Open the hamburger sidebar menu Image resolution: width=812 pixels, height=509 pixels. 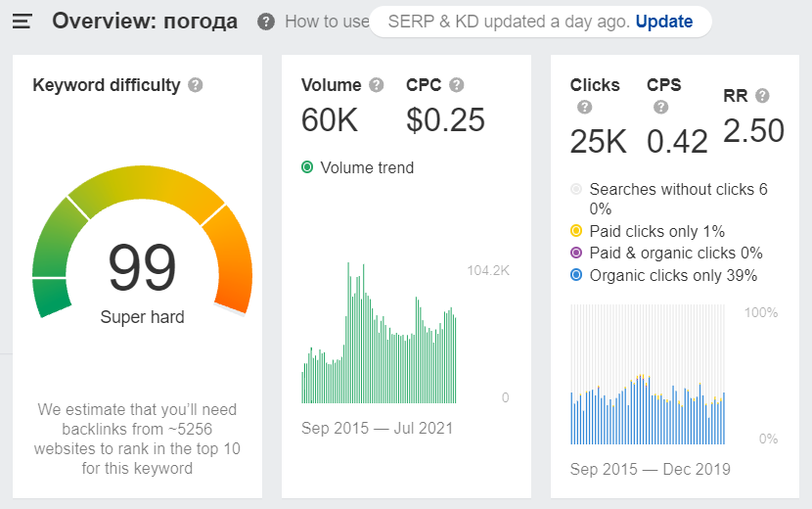pos(22,22)
